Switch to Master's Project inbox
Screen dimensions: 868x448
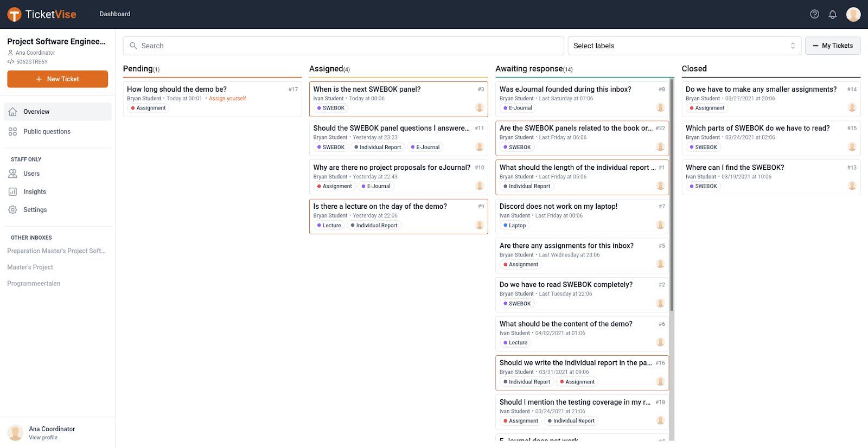pyautogui.click(x=30, y=267)
